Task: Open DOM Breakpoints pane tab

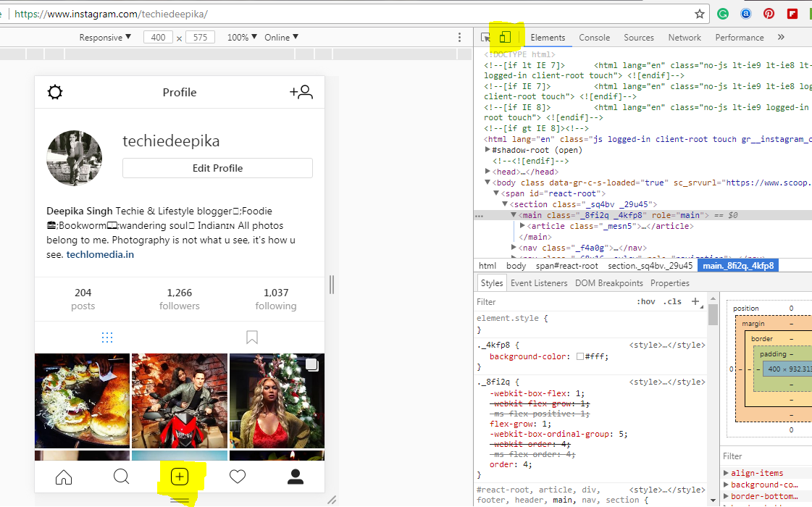Action: click(x=609, y=283)
